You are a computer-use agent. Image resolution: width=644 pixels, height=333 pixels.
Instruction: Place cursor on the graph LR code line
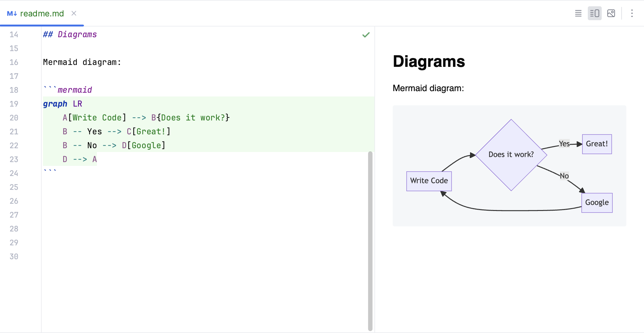(63, 104)
